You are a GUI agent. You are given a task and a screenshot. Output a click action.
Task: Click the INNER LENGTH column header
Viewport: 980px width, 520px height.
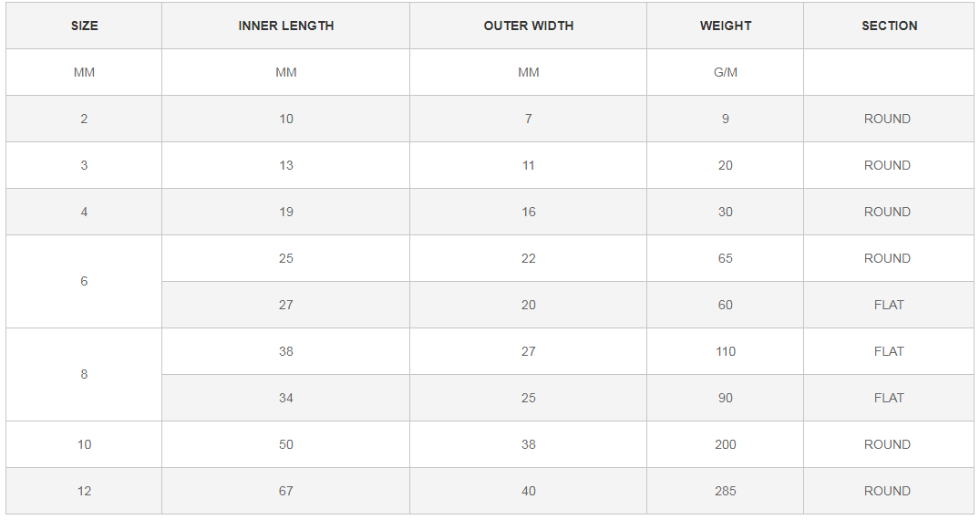pos(286,26)
